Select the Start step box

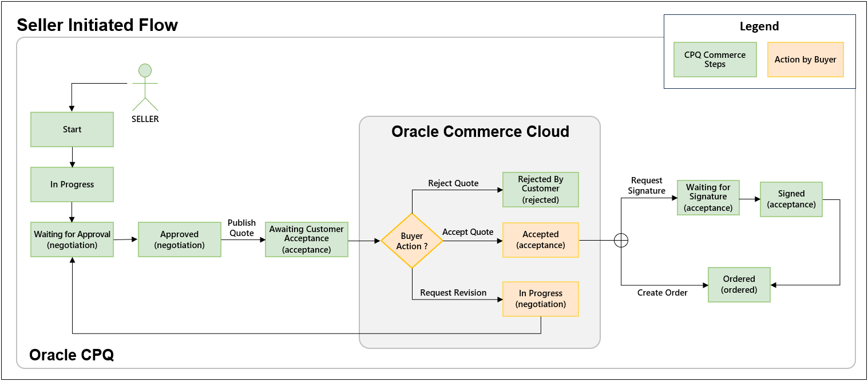click(72, 129)
